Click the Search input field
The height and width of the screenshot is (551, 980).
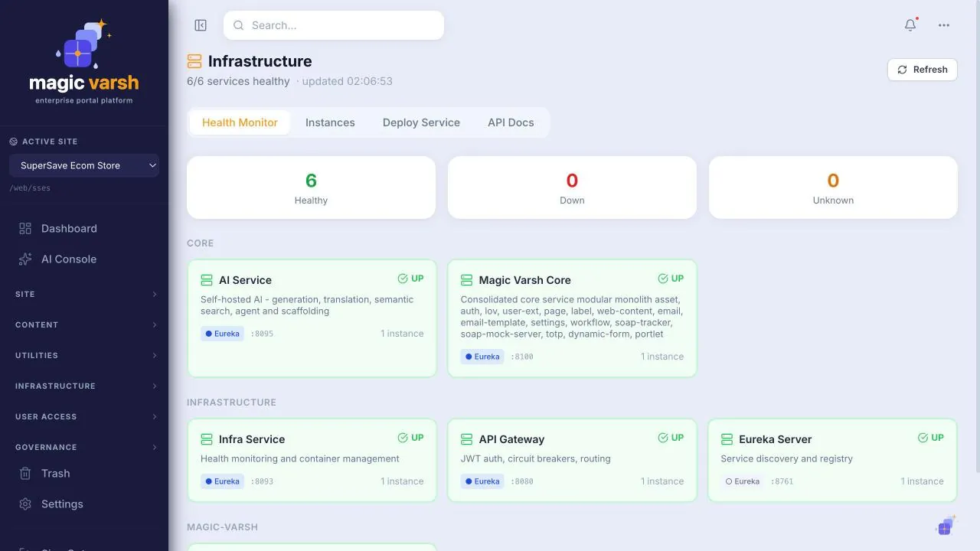pos(334,25)
